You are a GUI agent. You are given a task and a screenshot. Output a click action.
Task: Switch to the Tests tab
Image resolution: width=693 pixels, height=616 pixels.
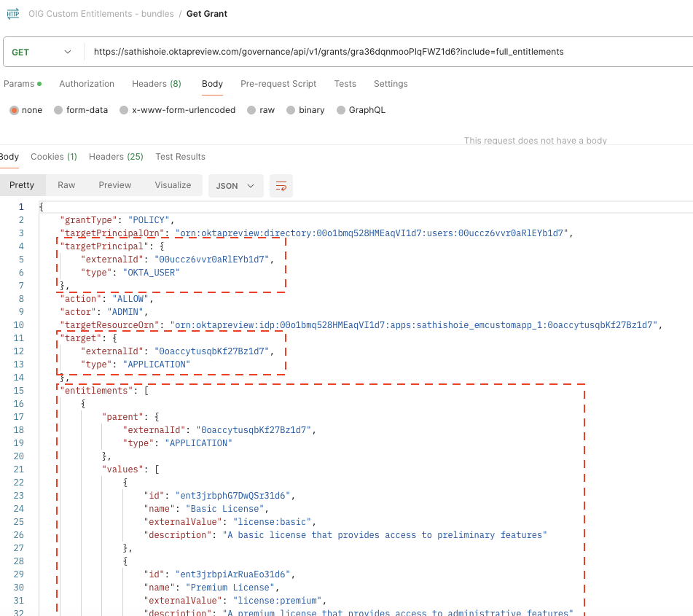tap(345, 84)
